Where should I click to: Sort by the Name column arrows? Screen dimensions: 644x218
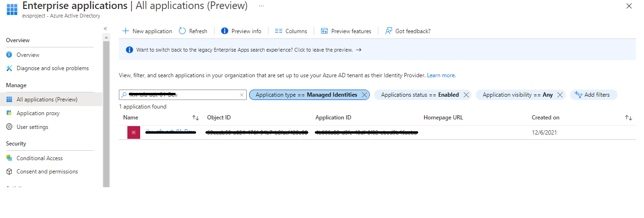pyautogui.click(x=196, y=118)
